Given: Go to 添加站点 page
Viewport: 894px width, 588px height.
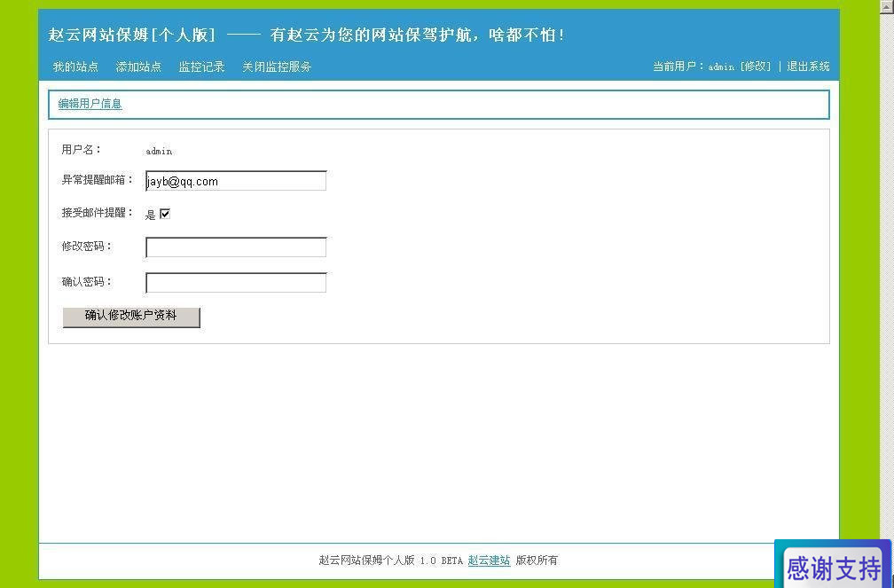Looking at the screenshot, I should (x=138, y=67).
